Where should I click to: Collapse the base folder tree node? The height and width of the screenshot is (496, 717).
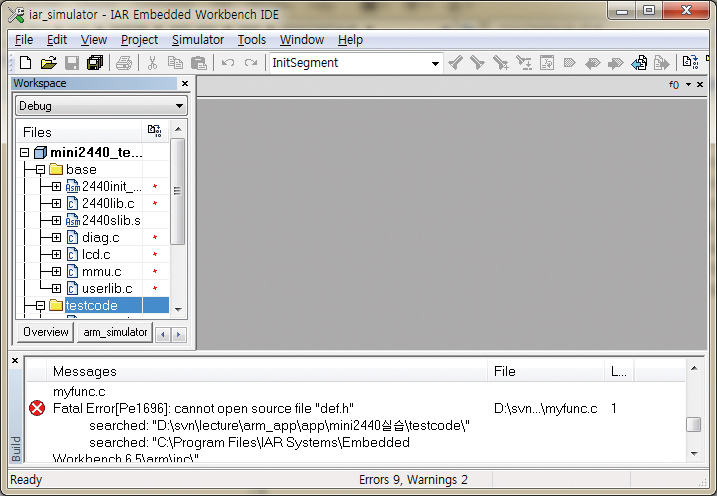[x=40, y=170]
